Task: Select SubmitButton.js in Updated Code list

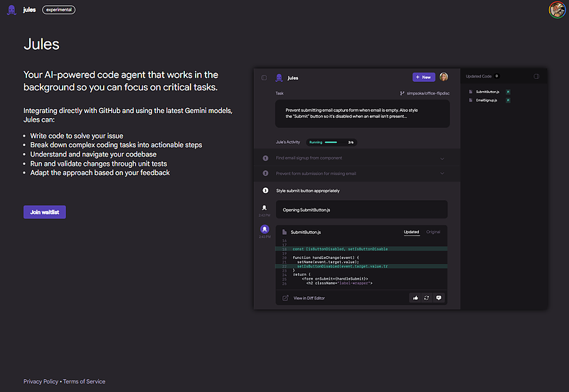Action: [x=487, y=92]
